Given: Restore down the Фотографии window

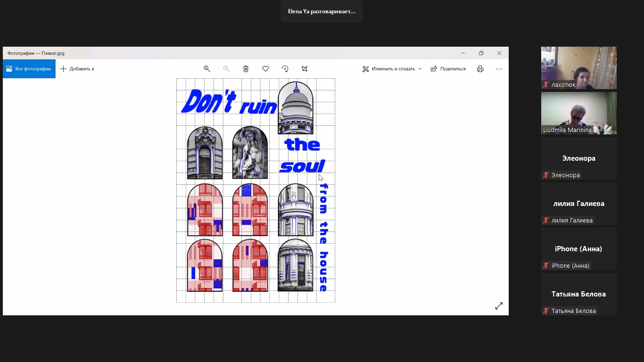Looking at the screenshot, I should click(481, 53).
